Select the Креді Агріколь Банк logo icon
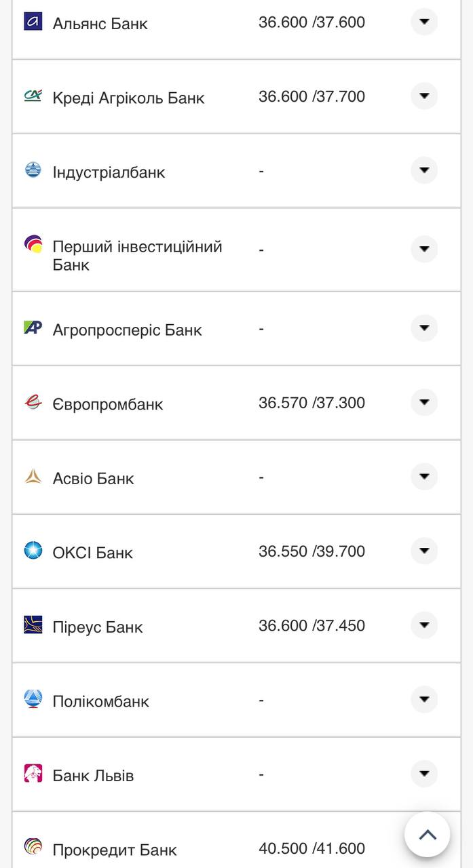 tap(33, 96)
